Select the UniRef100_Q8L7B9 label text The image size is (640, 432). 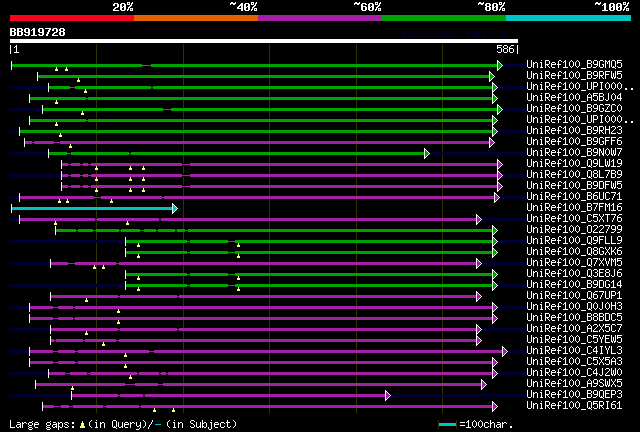tap(574, 175)
